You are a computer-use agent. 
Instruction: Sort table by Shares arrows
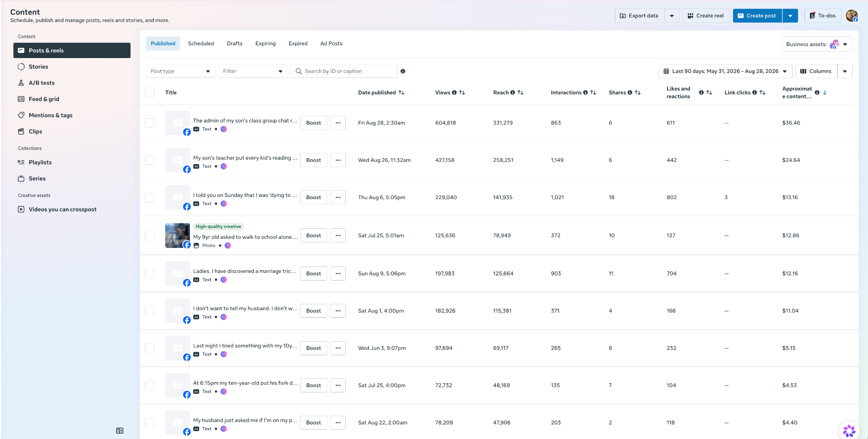(638, 92)
